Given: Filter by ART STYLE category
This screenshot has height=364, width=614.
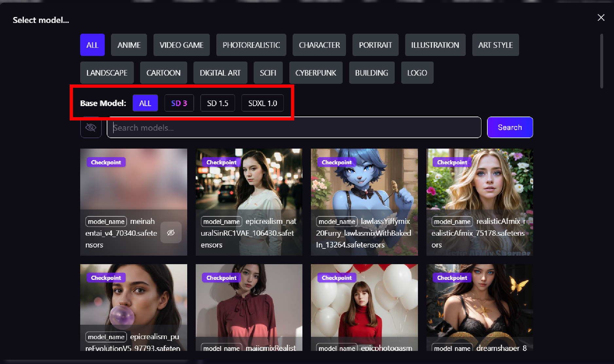Looking at the screenshot, I should pyautogui.click(x=496, y=45).
